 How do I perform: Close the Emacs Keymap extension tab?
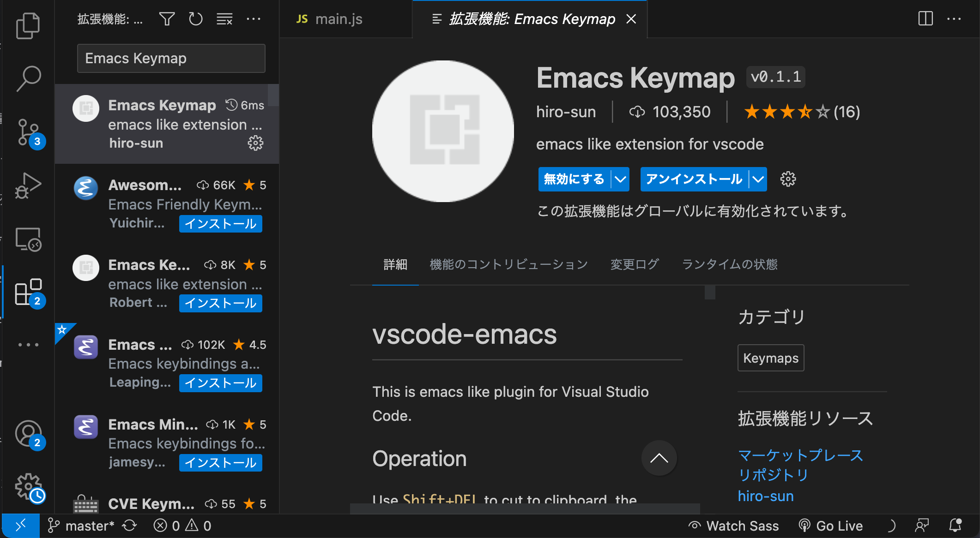pos(631,19)
